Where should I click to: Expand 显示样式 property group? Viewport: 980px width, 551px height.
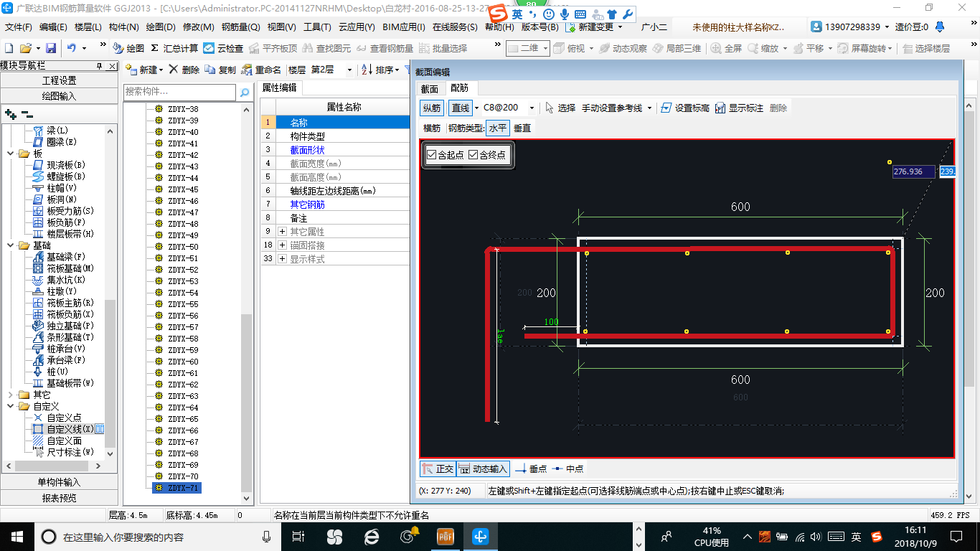[283, 259]
